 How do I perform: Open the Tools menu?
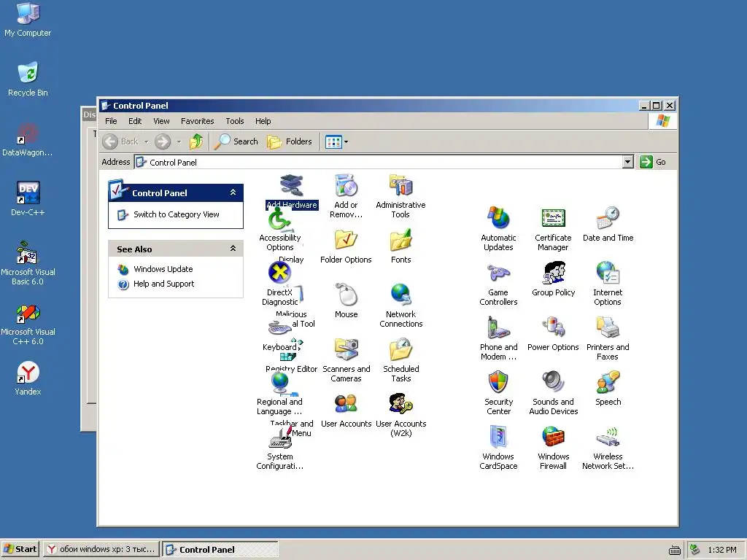(234, 121)
